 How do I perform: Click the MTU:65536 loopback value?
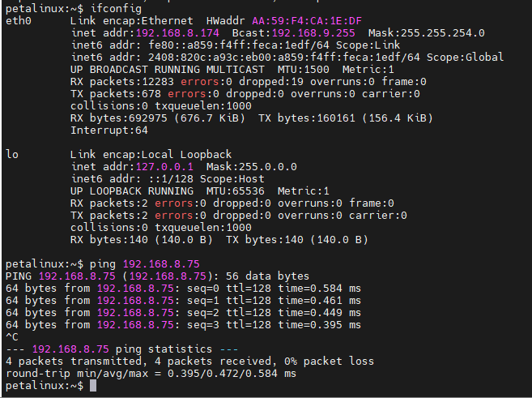tap(231, 190)
